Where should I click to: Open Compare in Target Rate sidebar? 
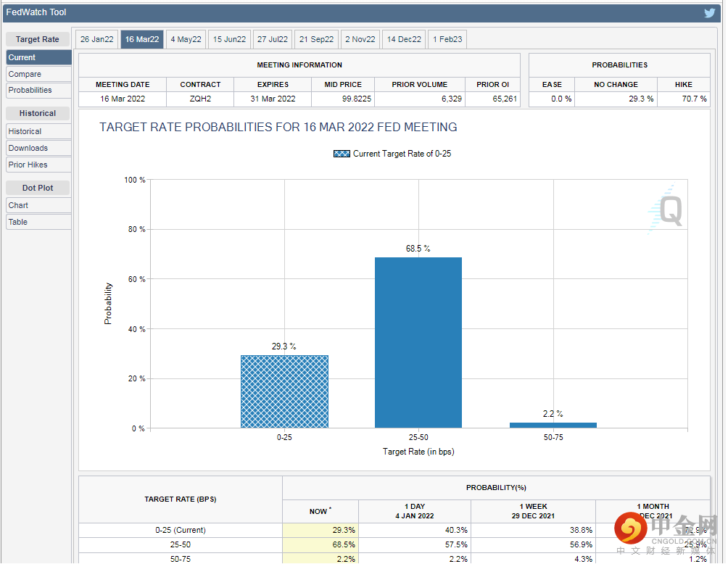[38, 74]
